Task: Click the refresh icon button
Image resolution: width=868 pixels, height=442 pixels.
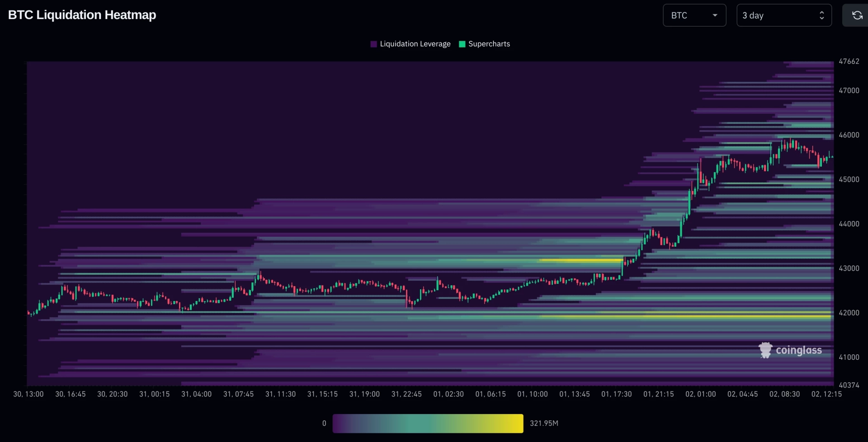Action: (x=856, y=15)
